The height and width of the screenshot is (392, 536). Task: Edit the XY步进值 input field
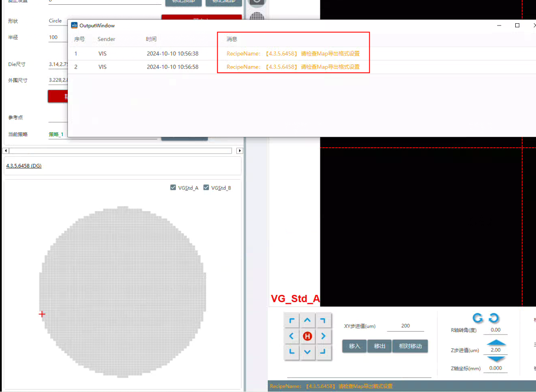(405, 326)
